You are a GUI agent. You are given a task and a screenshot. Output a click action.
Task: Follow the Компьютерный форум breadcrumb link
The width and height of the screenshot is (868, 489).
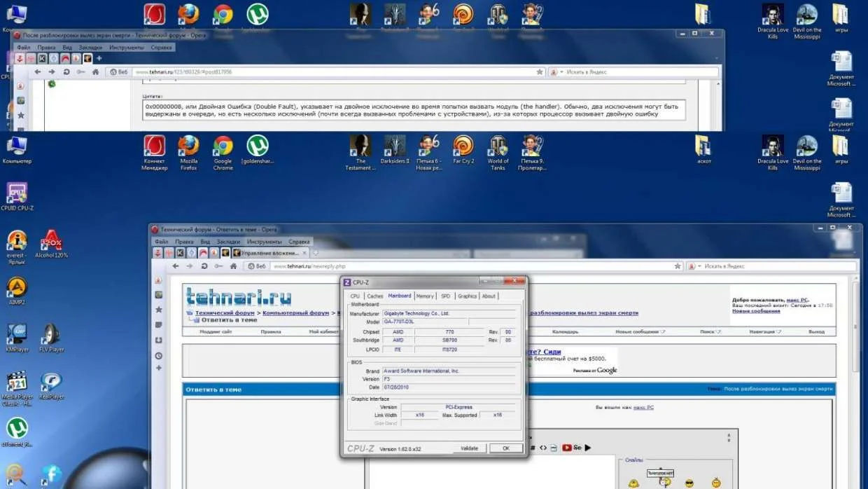pos(295,313)
